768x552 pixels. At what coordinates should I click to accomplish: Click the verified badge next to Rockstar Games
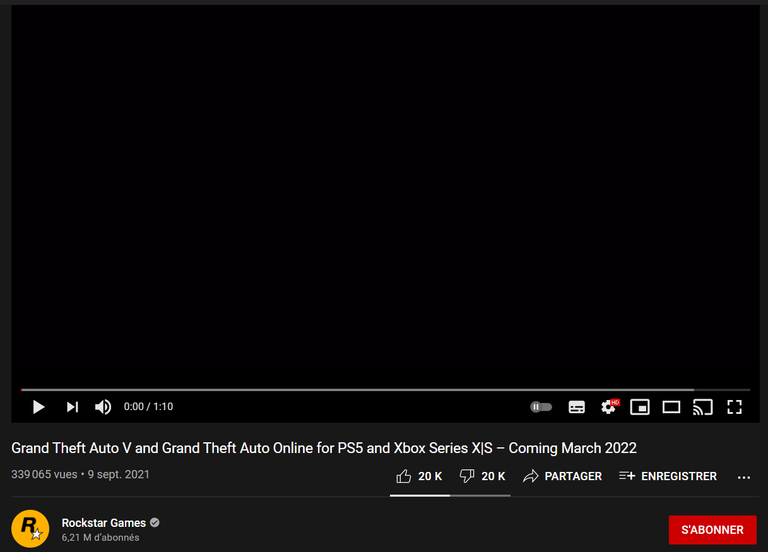(155, 523)
